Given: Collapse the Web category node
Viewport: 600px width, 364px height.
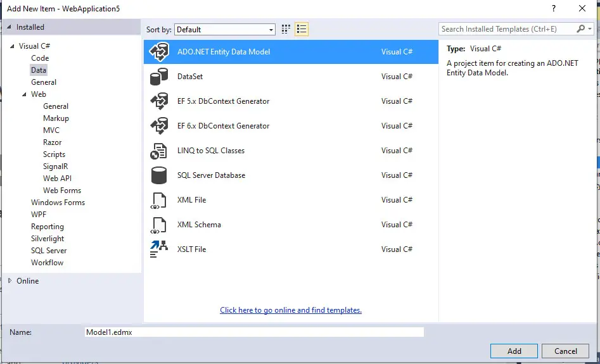Looking at the screenshot, I should point(24,94).
